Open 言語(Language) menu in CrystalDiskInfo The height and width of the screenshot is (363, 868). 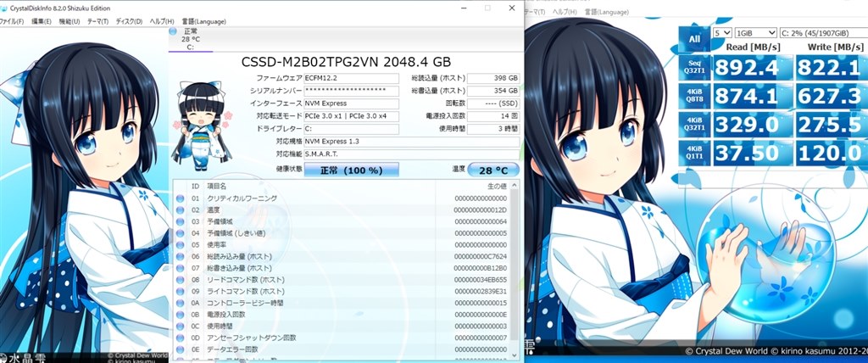(203, 21)
